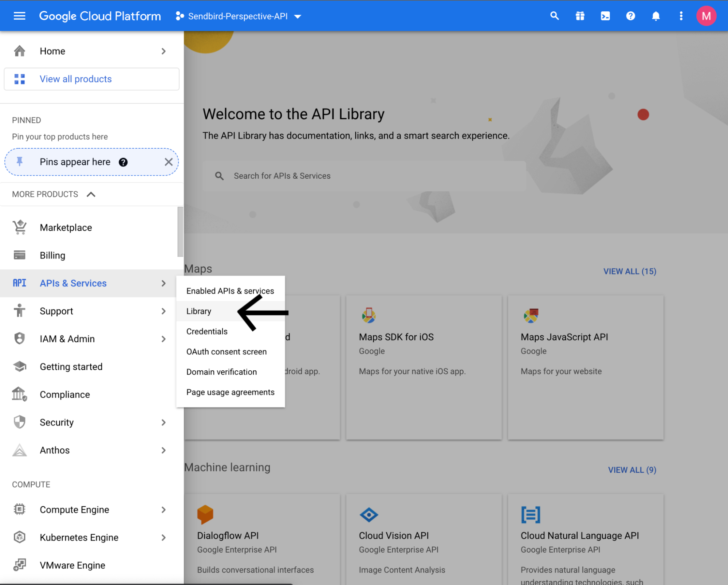Image resolution: width=728 pixels, height=585 pixels.
Task: Open the Sendbird-Perspective-API project dropdown
Action: point(239,16)
